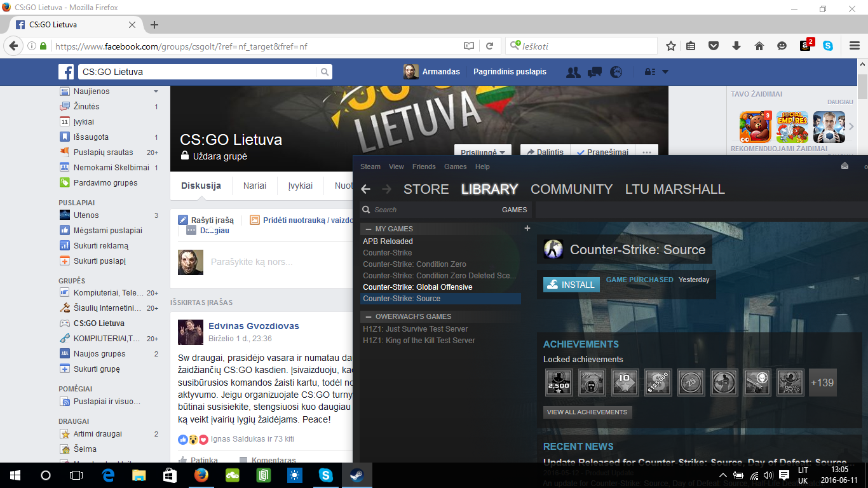The image size is (868, 488).
Task: Open the Įvykiai tab in the group
Action: pyautogui.click(x=301, y=186)
